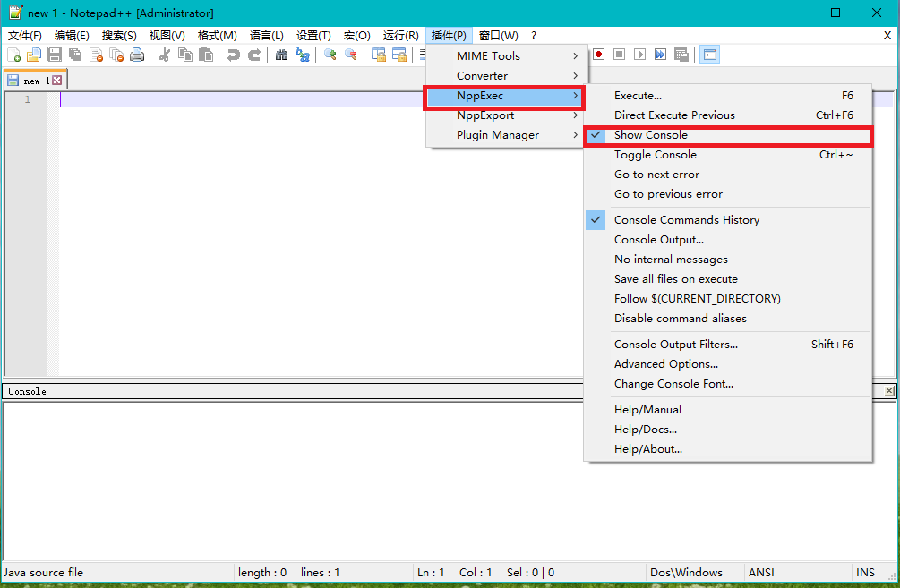Image resolution: width=900 pixels, height=588 pixels.
Task: Click the Synchronize Vertical Scrolling icon
Action: click(x=378, y=55)
